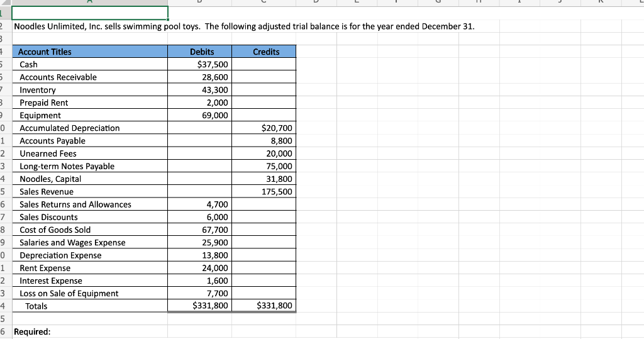
Task: Click the Unearned Fees cell
Action: [x=90, y=153]
